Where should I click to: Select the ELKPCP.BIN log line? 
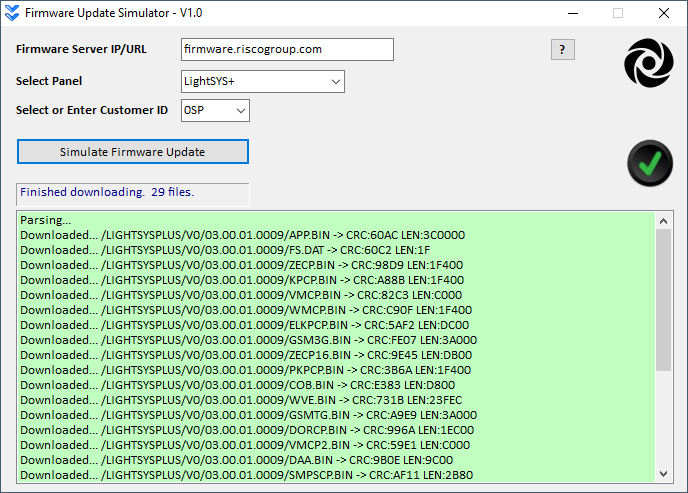coord(244,325)
